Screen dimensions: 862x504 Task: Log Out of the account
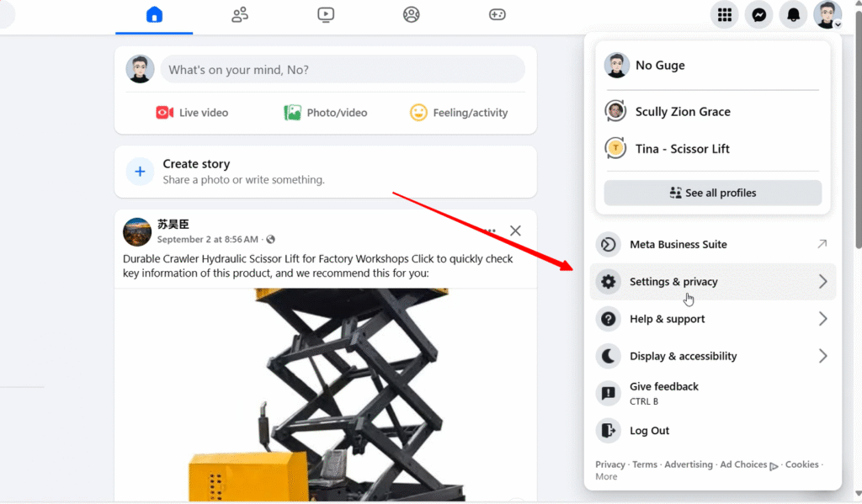pyautogui.click(x=649, y=431)
